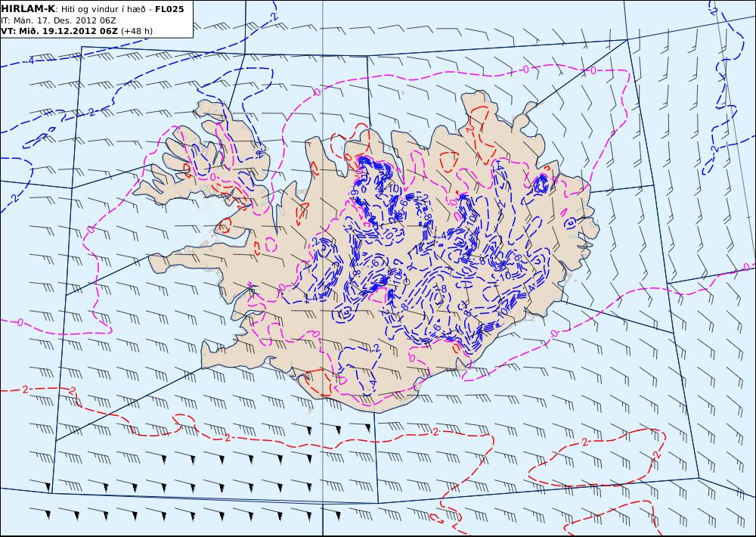756x537 pixels.
Task: Select the 'Hiti og vindur í hæð' caption
Action: pyautogui.click(x=105, y=9)
